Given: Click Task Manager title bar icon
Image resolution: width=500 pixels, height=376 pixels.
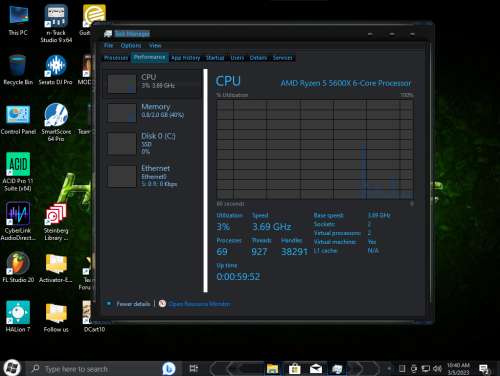Looking at the screenshot, I should (x=108, y=34).
